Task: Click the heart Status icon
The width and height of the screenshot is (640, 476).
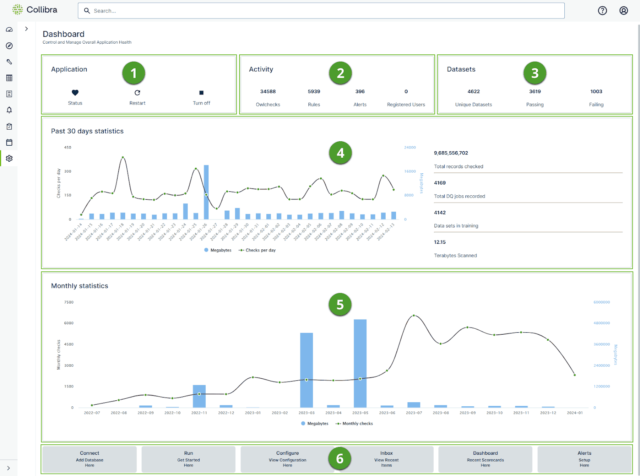Action: point(75,93)
